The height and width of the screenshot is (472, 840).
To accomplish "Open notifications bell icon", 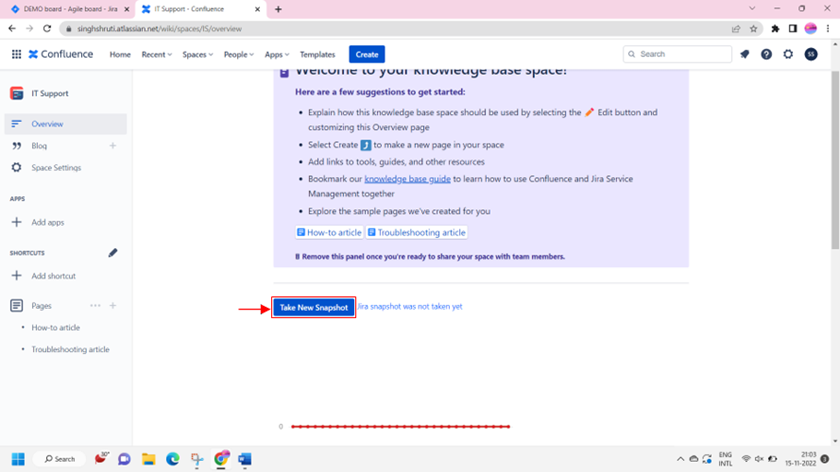I will 745,54.
